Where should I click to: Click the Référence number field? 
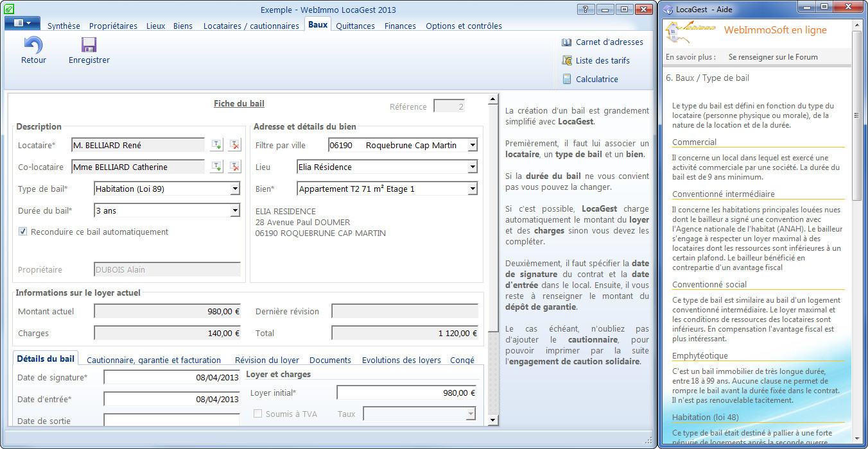tap(449, 106)
